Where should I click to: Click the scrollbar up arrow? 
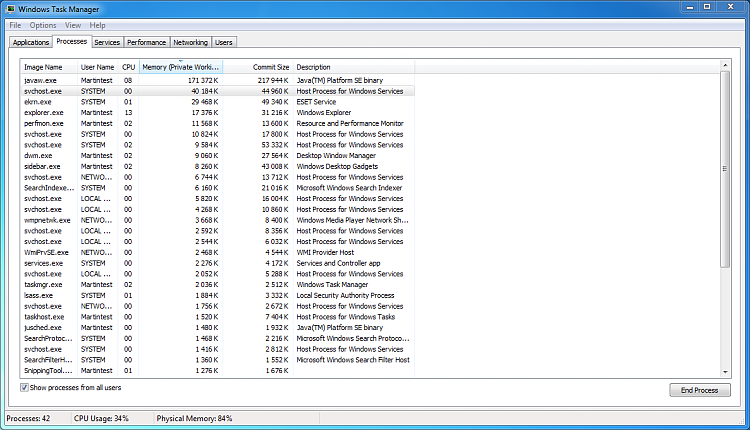[725, 65]
